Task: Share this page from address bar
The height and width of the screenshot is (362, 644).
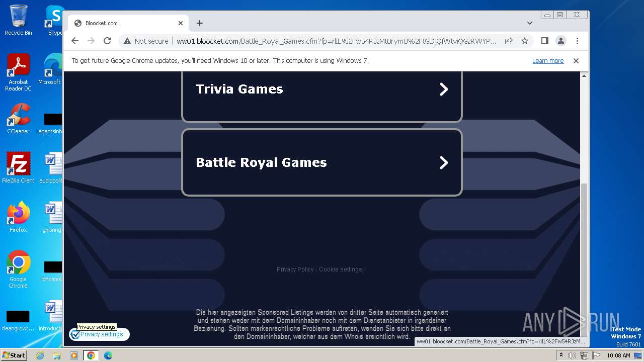Action: (x=509, y=41)
